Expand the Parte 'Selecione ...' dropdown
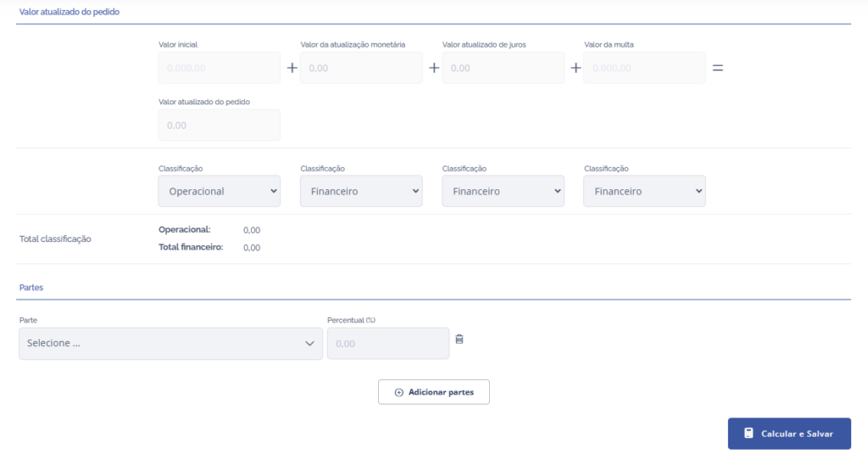Screen dimensions: 868x465 point(170,344)
